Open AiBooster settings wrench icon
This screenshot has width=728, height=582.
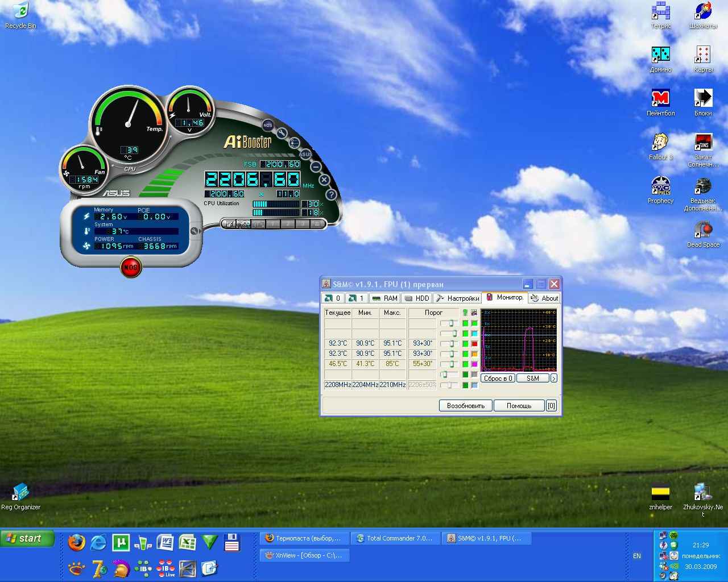click(x=282, y=134)
